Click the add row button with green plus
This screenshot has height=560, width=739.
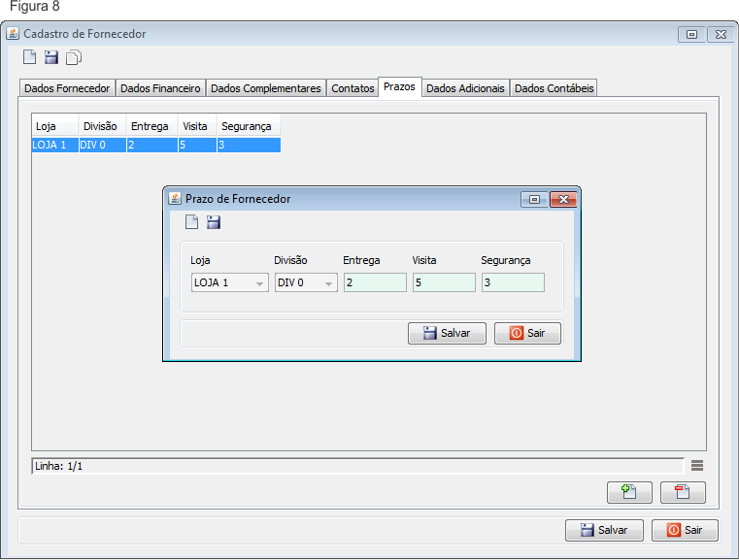pyautogui.click(x=629, y=491)
